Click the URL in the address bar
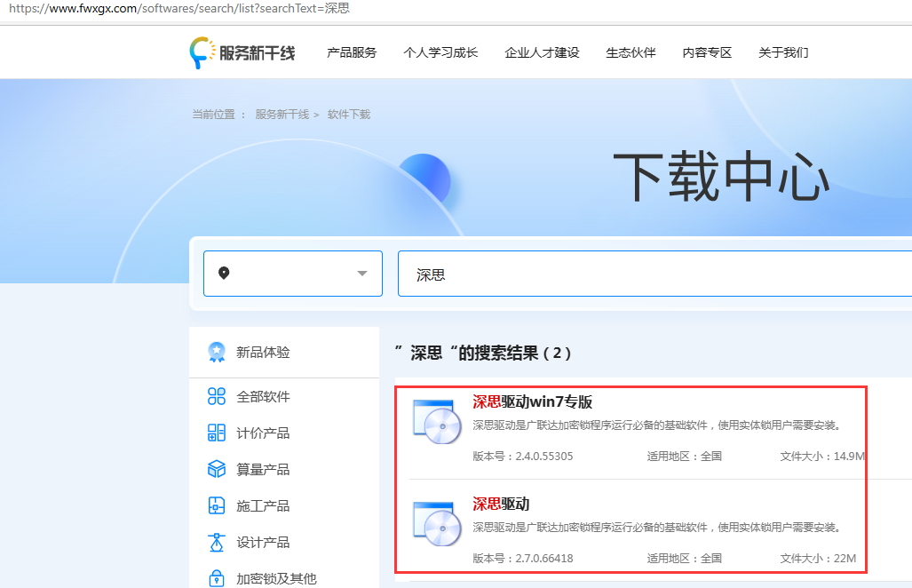The image size is (912, 588). coord(179,9)
